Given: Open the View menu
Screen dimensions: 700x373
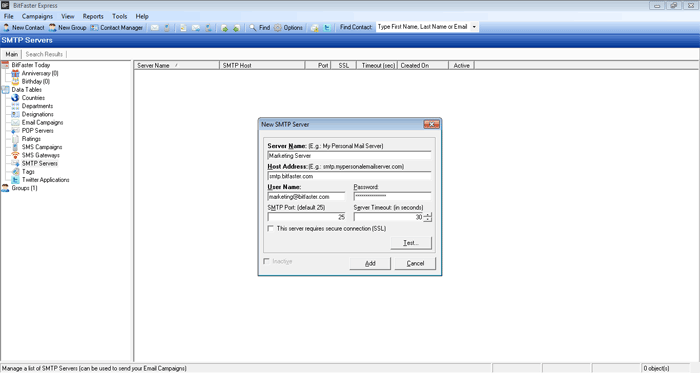Looking at the screenshot, I should 67,16.
